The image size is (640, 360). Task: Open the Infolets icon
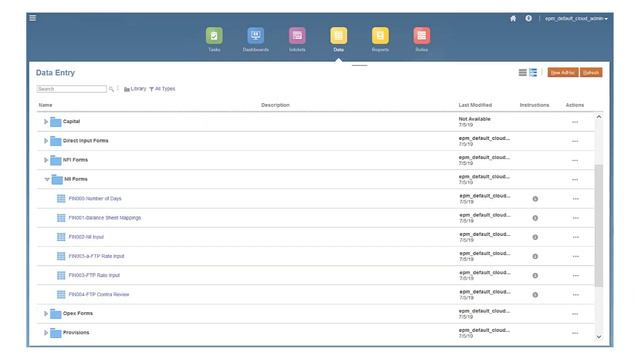pos(297,36)
